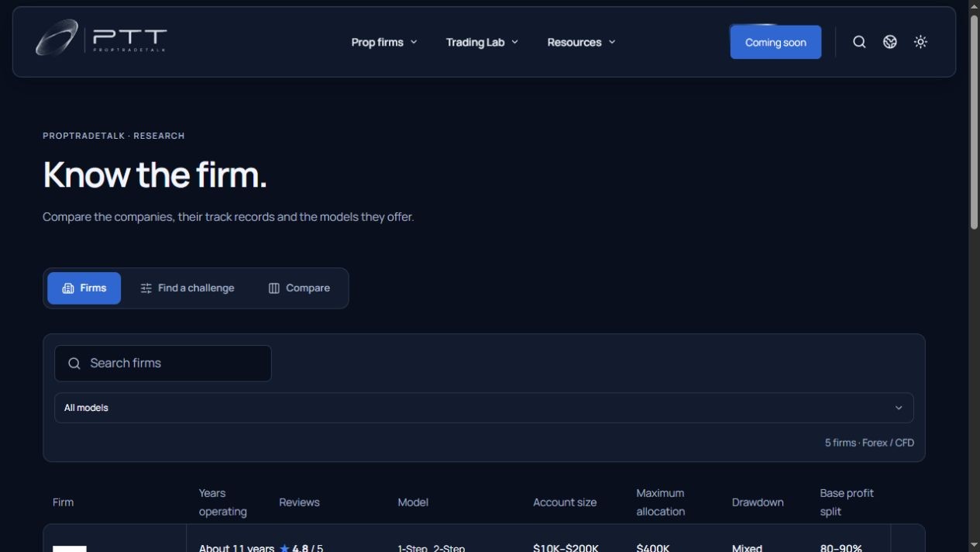Click into the Search firms field
This screenshot has height=552, width=980.
[163, 363]
